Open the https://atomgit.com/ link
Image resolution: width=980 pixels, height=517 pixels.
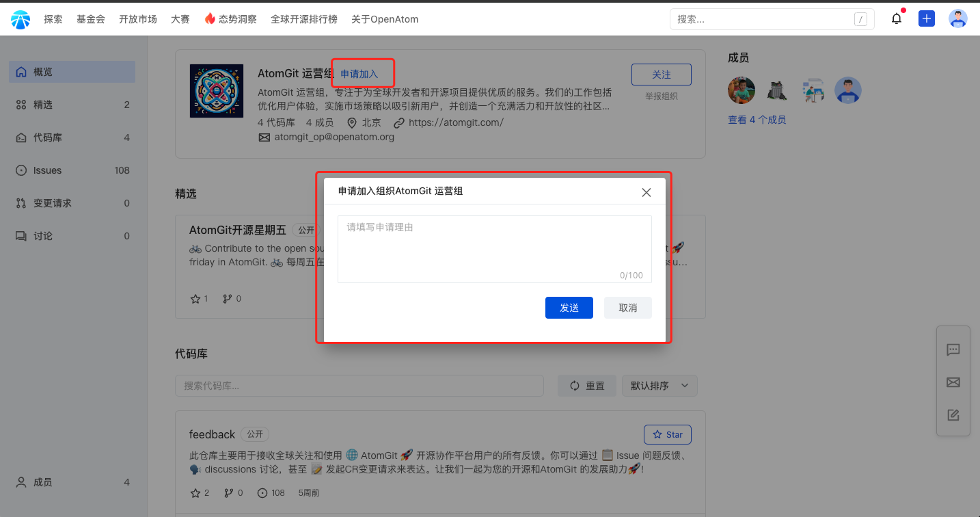click(456, 123)
